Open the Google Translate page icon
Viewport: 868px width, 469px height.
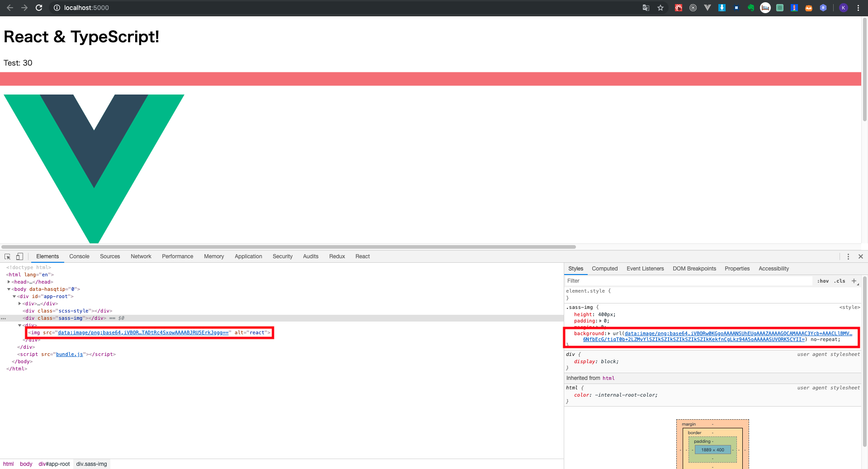pyautogui.click(x=646, y=8)
